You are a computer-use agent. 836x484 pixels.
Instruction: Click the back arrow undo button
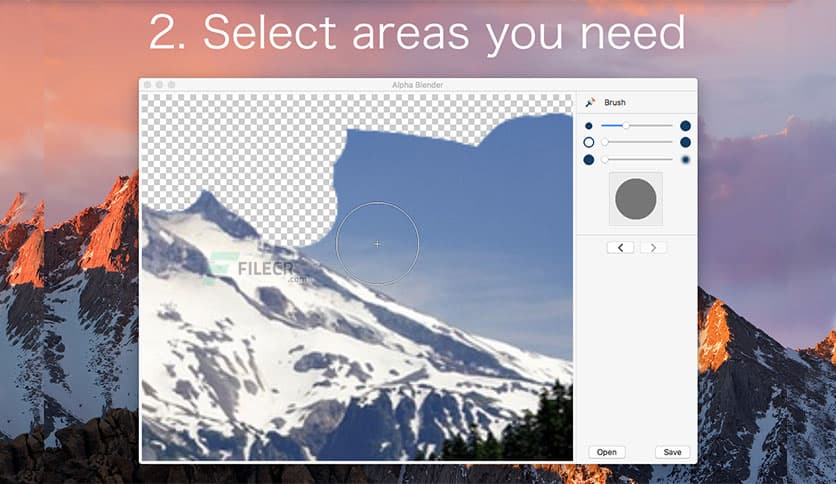(620, 247)
